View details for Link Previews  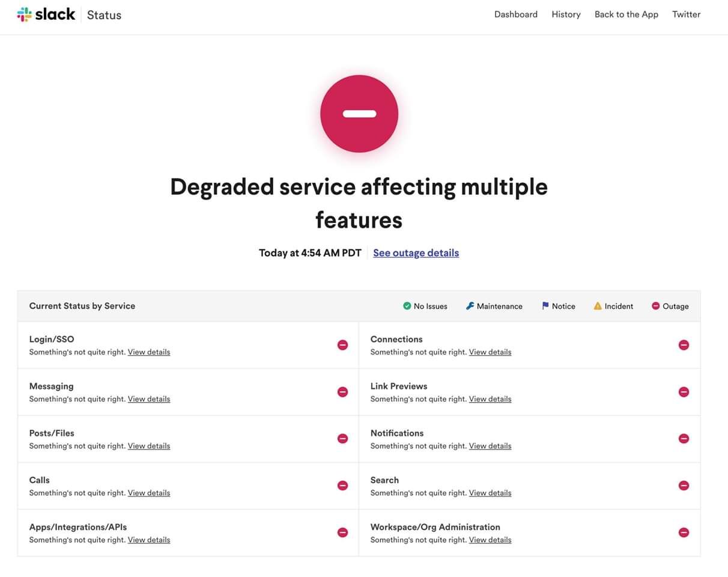click(490, 399)
